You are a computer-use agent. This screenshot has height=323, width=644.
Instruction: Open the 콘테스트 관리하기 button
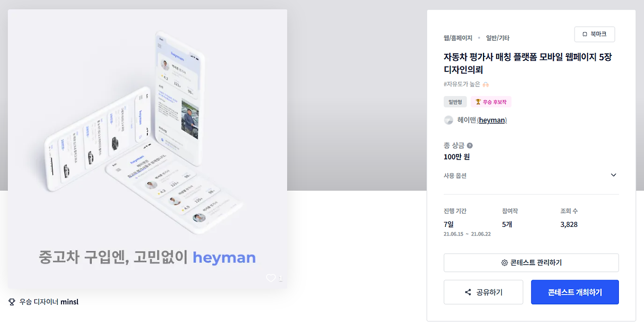coord(531,263)
